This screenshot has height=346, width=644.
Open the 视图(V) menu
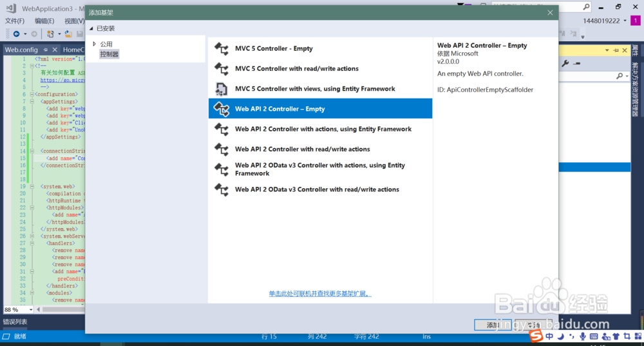click(x=74, y=21)
